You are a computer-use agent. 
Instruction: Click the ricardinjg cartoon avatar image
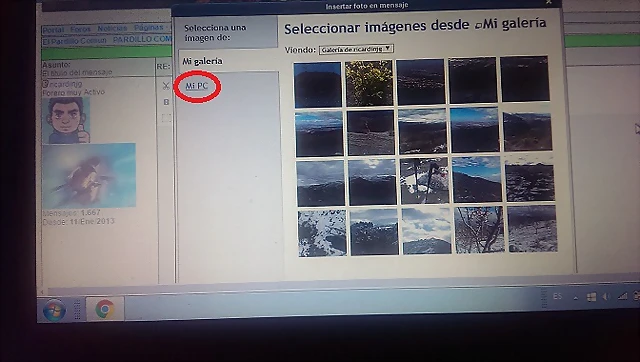pyautogui.click(x=66, y=120)
